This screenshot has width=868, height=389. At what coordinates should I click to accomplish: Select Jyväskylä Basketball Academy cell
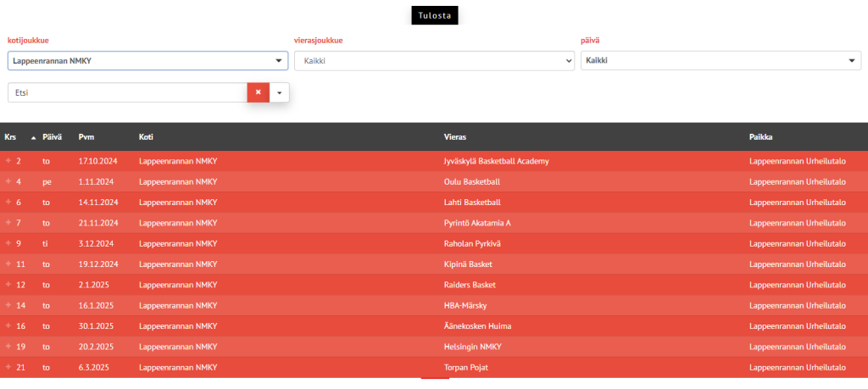(x=497, y=161)
